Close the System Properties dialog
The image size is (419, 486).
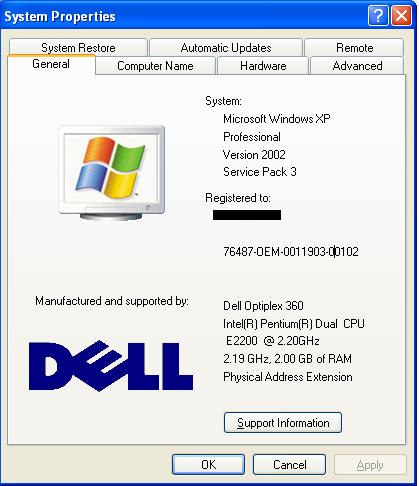(x=401, y=15)
